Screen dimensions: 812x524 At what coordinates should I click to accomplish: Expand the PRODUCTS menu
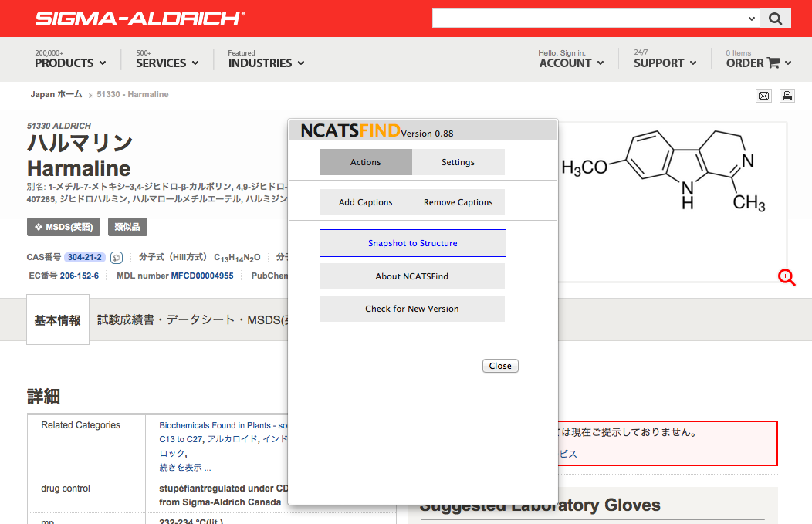(x=70, y=59)
